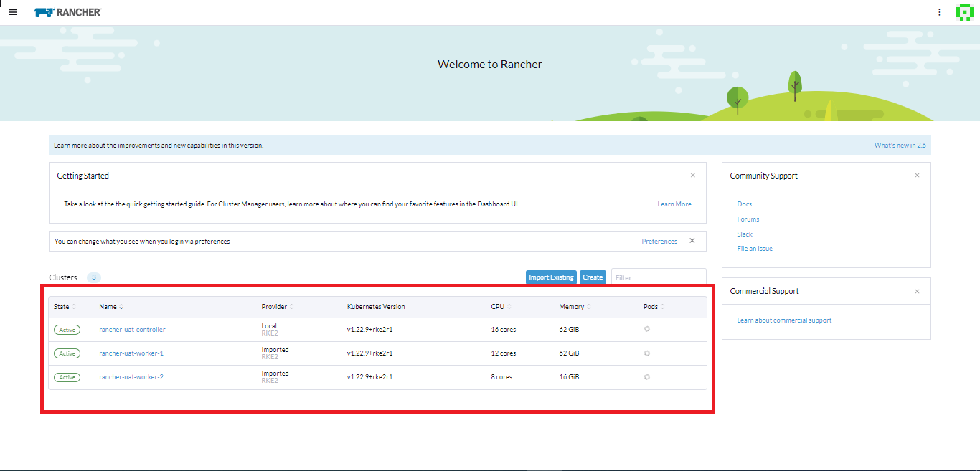Open cluster rancher-uat-controller
This screenshot has height=471, width=980.
[132, 330]
